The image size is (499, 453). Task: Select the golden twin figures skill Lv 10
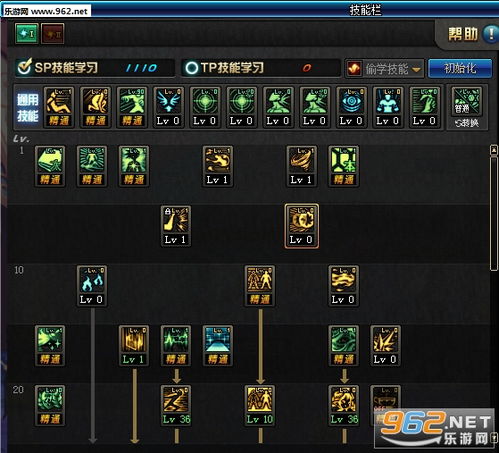click(260, 405)
